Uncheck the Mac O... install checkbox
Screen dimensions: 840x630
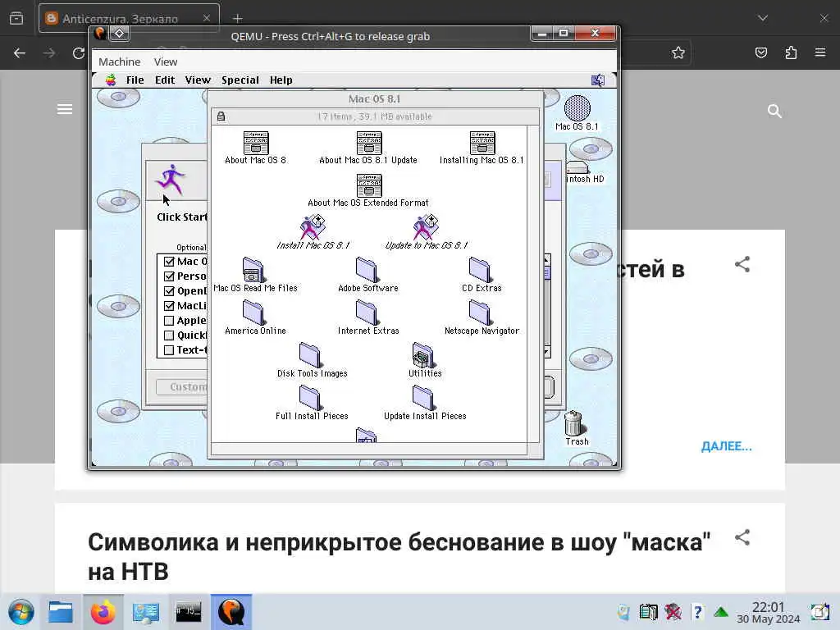coord(169,262)
